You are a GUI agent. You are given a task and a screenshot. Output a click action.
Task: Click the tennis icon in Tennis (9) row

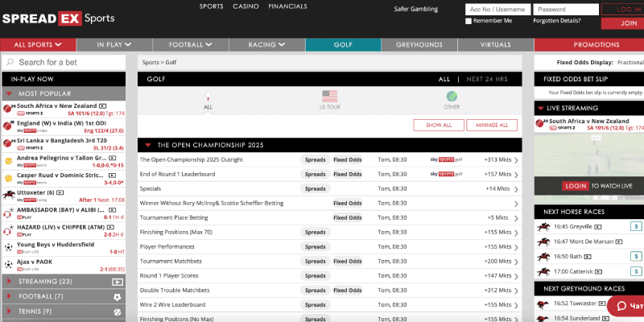pyautogui.click(x=117, y=312)
